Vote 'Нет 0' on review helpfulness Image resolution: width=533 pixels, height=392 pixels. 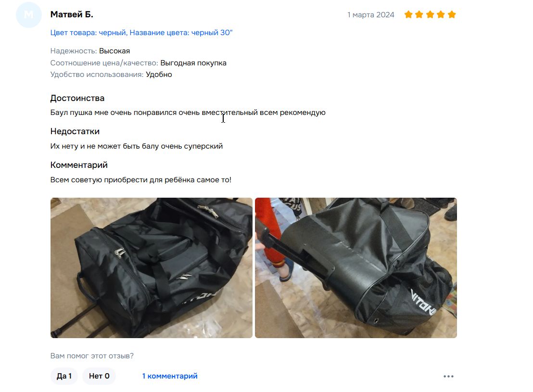coord(99,376)
